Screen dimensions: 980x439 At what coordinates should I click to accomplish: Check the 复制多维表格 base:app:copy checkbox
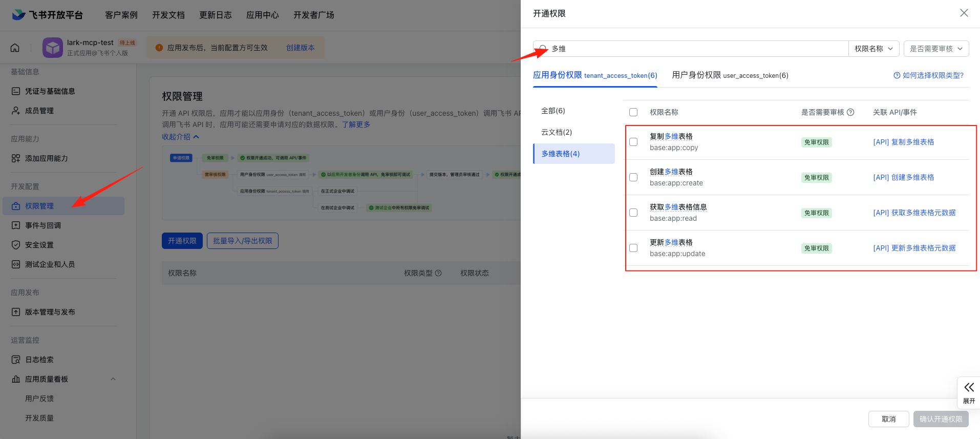coord(633,142)
